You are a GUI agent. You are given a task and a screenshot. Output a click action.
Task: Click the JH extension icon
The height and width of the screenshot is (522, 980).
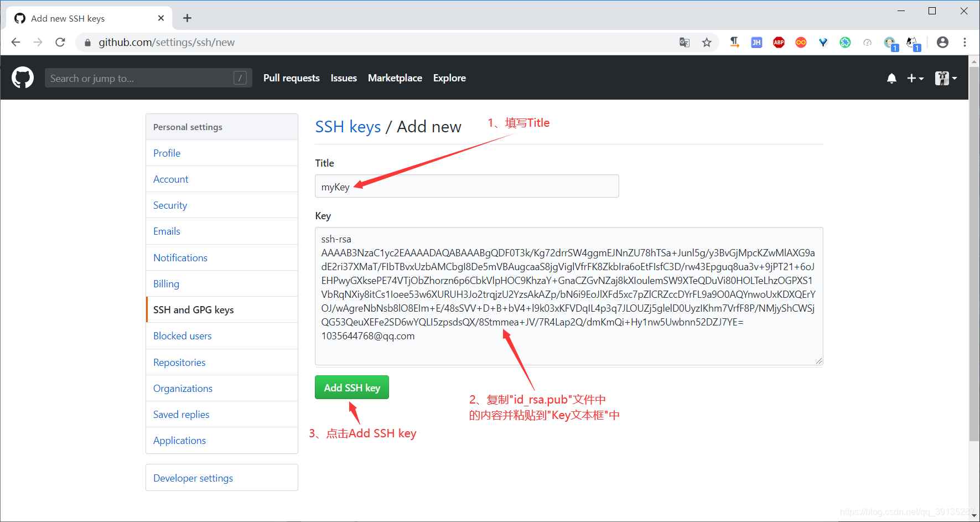pyautogui.click(x=756, y=43)
